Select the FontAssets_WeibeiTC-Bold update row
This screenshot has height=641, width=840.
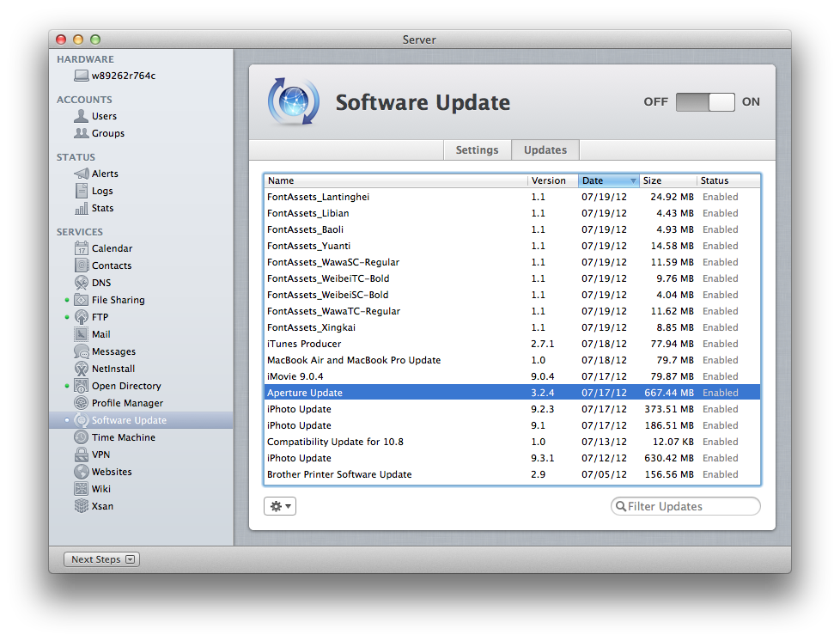pos(512,278)
